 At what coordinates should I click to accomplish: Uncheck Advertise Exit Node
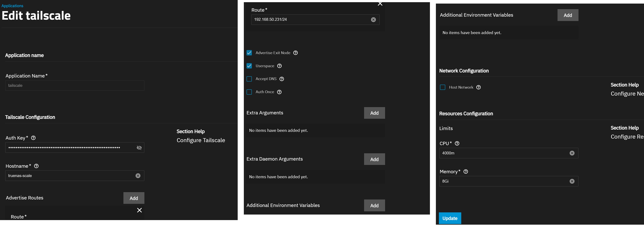point(249,53)
